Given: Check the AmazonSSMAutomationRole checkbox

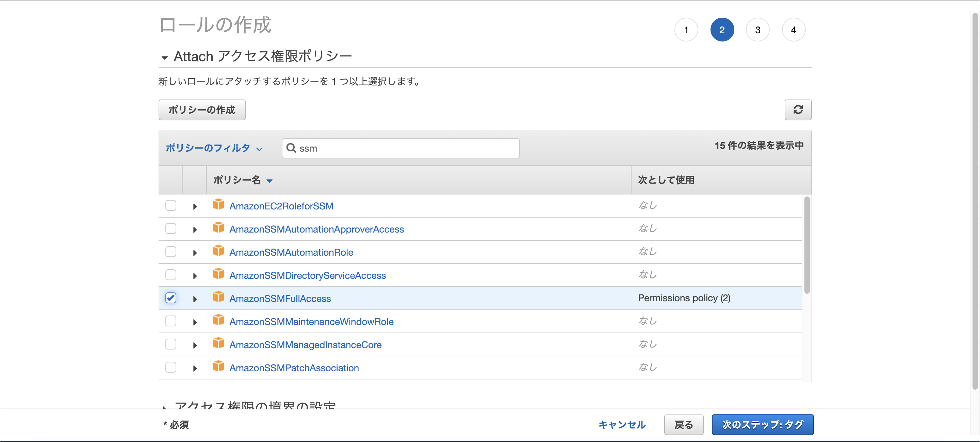Looking at the screenshot, I should point(171,252).
